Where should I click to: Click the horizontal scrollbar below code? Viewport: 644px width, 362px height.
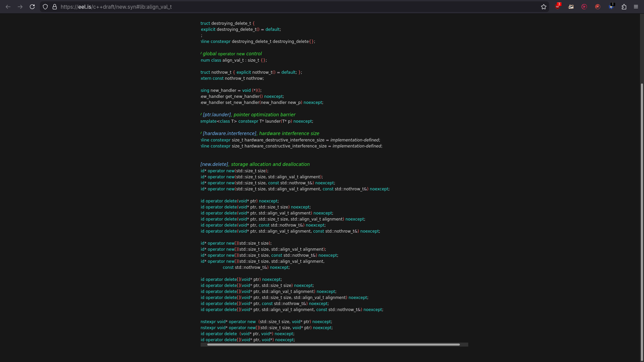click(x=333, y=345)
